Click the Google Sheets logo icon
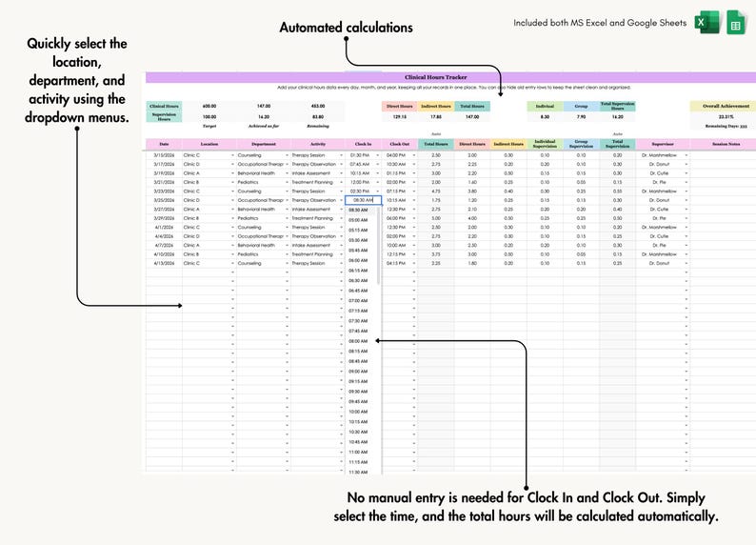The height and width of the screenshot is (545, 756). (x=736, y=22)
